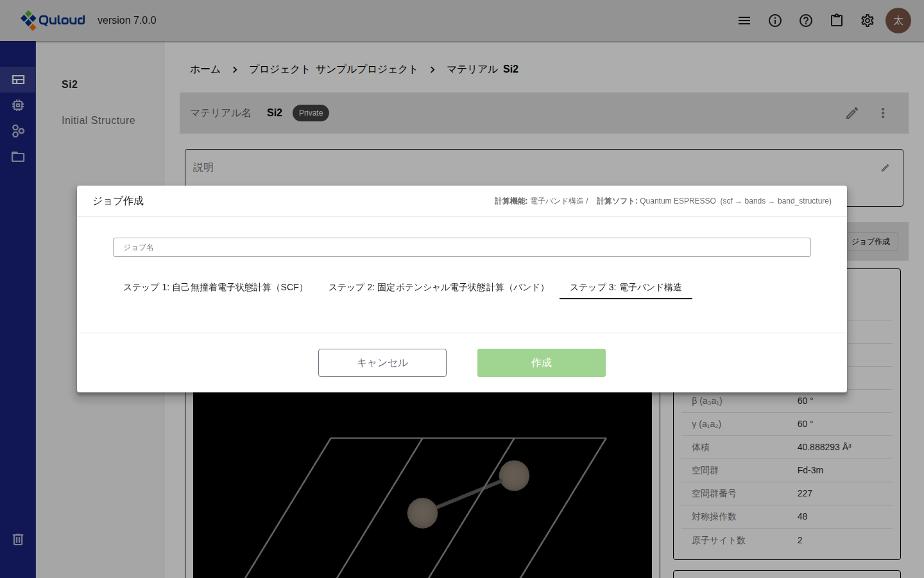Click the 空間群番号 value 227
This screenshot has width=924, height=578.
805,493
